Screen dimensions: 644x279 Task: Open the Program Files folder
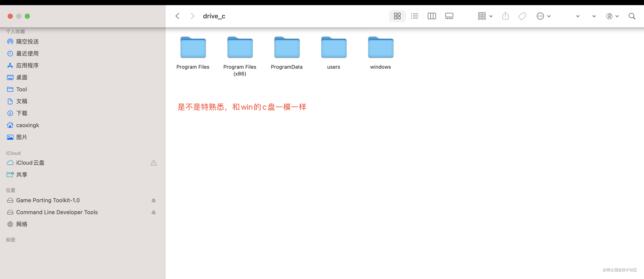point(193,47)
